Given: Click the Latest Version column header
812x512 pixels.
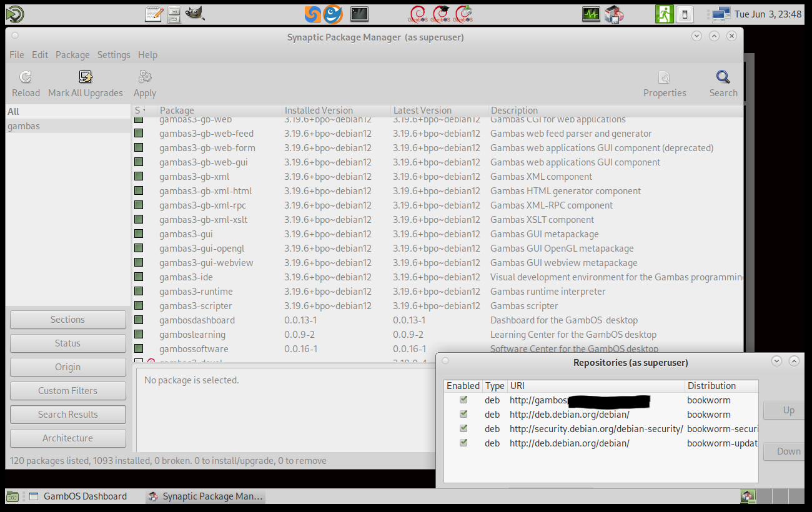Looking at the screenshot, I should 422,111.
